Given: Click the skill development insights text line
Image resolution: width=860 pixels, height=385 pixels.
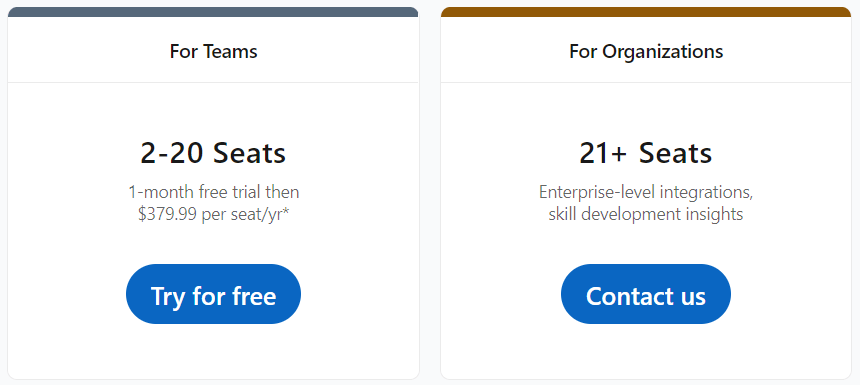Looking at the screenshot, I should [646, 214].
